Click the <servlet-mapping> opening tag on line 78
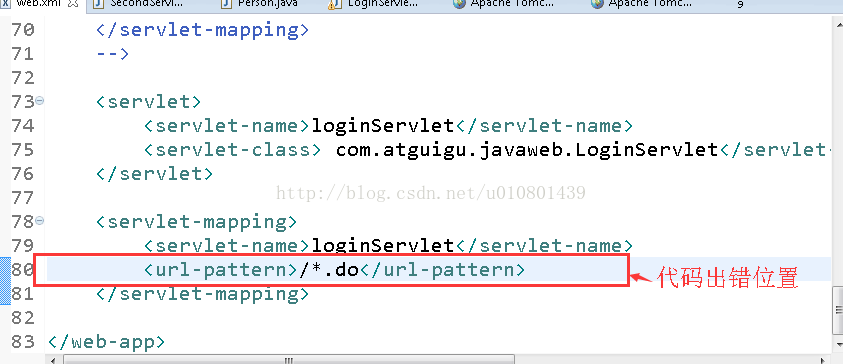 pyautogui.click(x=196, y=222)
